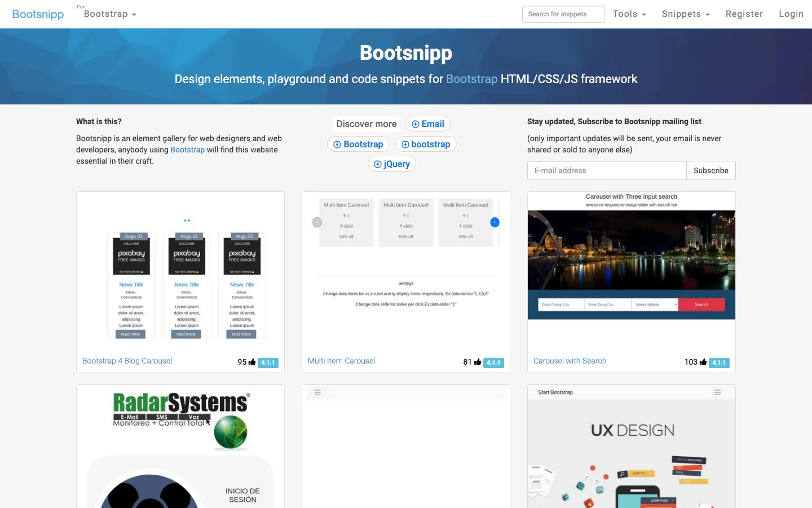The width and height of the screenshot is (812, 508).
Task: Click the Subscribe button
Action: pyautogui.click(x=711, y=170)
